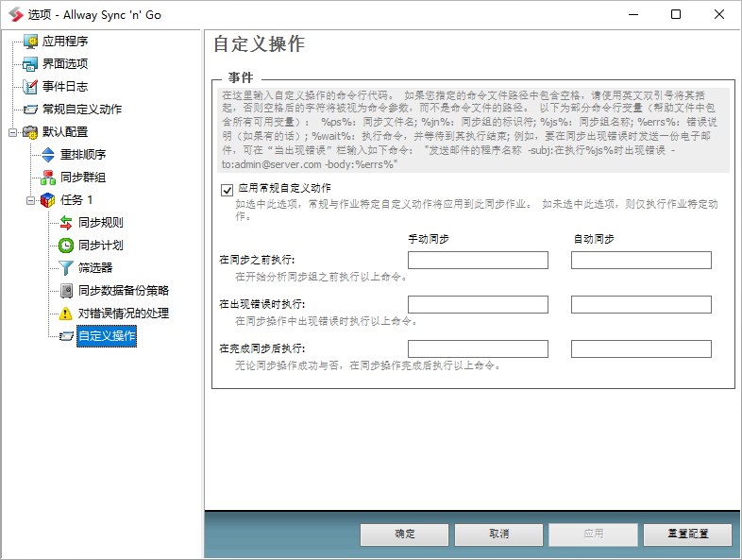The height and width of the screenshot is (560, 742).
Task: Focus the 自动同步 field for 在完成同步后执行
Action: click(641, 348)
